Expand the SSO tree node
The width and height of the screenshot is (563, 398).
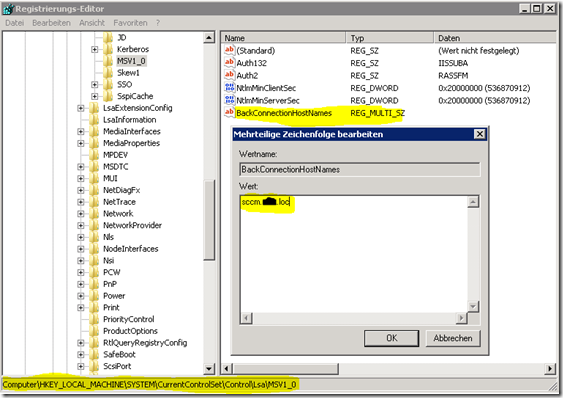tap(95, 84)
